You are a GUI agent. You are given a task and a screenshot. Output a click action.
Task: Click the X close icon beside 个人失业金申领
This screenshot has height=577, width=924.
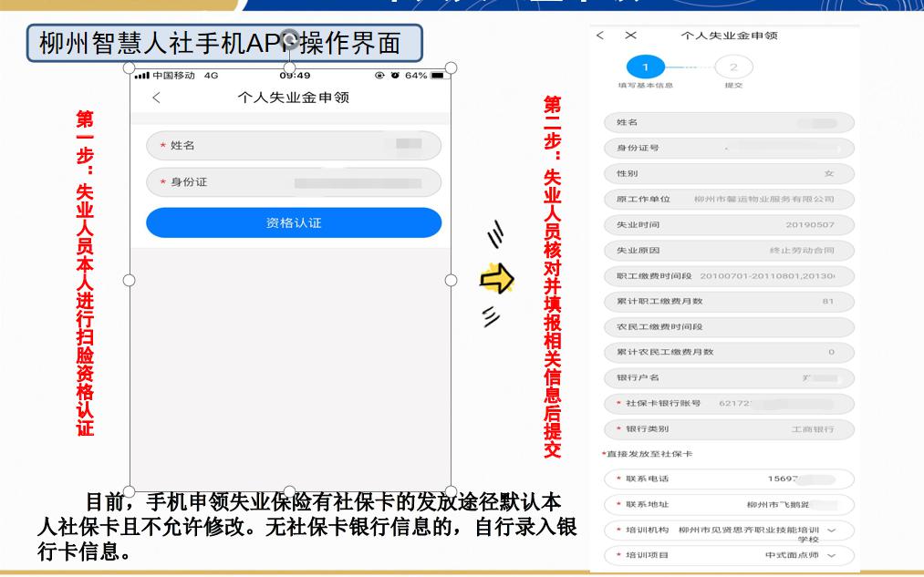point(630,36)
